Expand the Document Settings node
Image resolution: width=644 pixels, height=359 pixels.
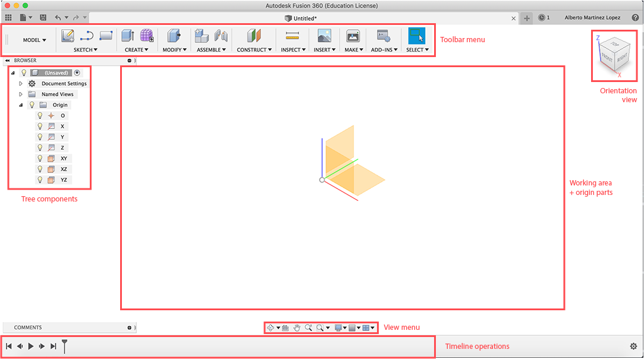pos(21,83)
